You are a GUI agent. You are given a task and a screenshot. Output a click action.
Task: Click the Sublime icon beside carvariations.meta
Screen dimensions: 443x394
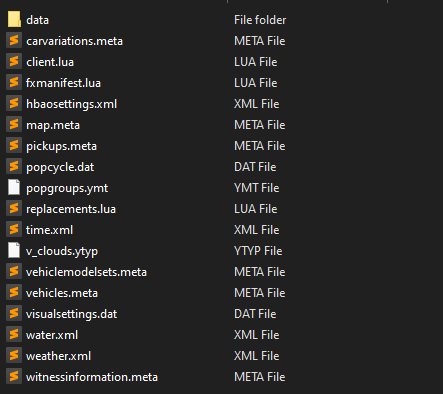tap(14, 40)
